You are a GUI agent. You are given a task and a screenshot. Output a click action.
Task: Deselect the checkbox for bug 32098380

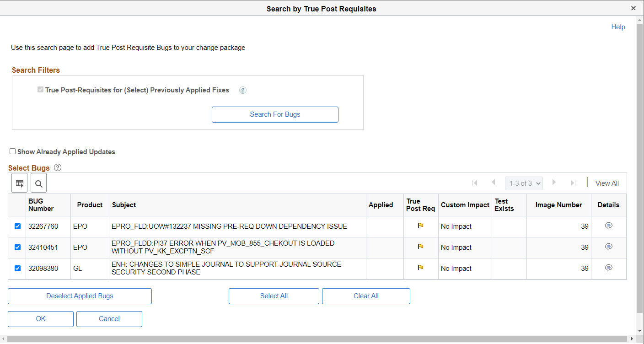pos(17,268)
